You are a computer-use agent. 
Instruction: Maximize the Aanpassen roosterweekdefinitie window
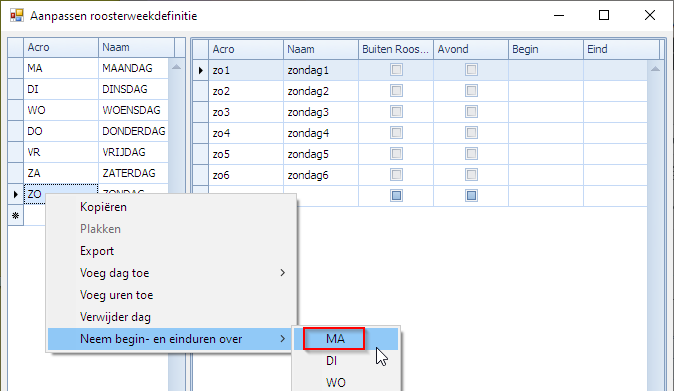(604, 15)
